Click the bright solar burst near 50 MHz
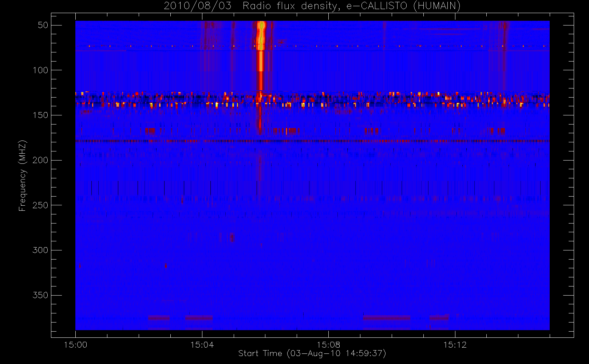Screen dimensions: 589x364 [x=261, y=36]
